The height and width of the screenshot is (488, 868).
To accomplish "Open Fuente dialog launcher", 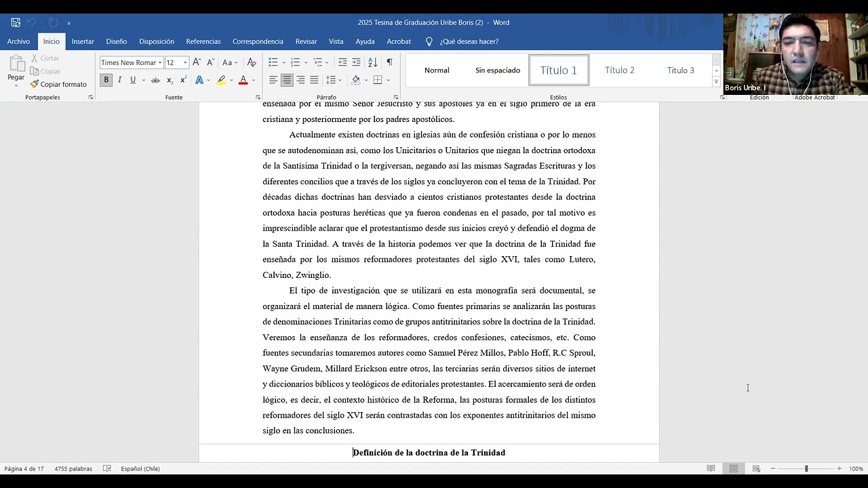I will coord(256,98).
